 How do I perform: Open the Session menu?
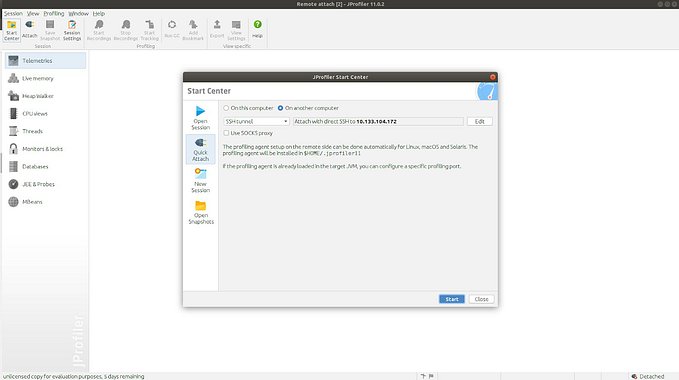click(x=13, y=13)
